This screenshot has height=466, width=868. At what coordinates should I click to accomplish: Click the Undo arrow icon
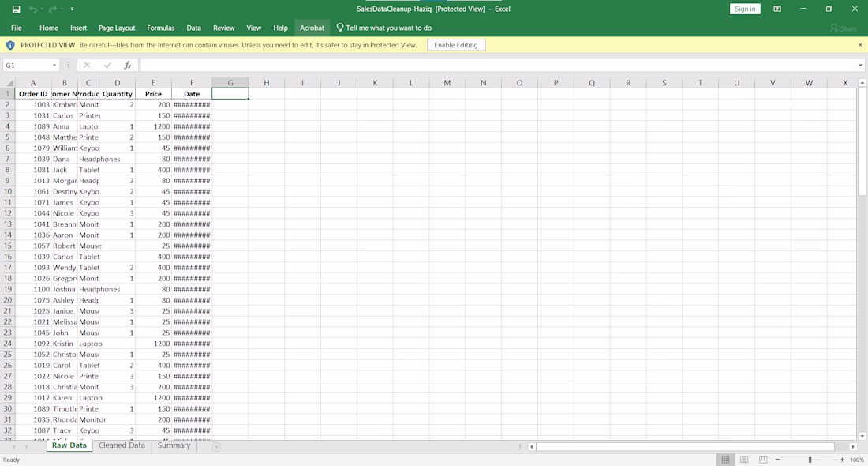pyautogui.click(x=33, y=9)
